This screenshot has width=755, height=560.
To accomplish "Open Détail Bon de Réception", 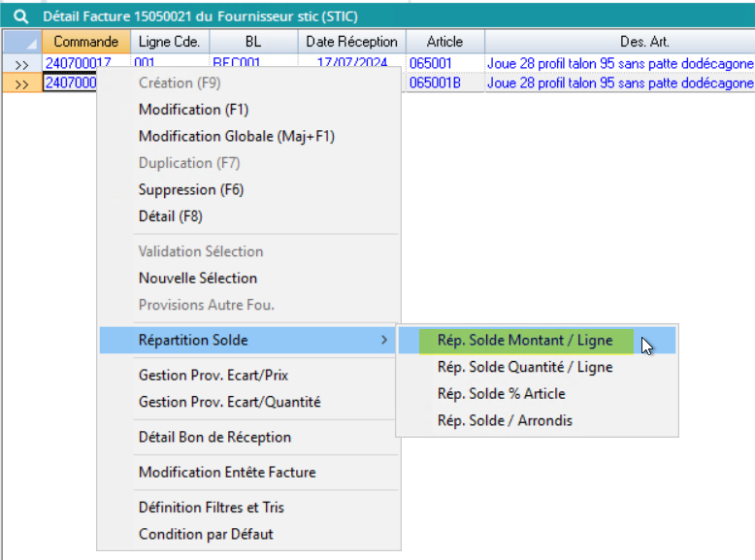I will click(x=214, y=437).
